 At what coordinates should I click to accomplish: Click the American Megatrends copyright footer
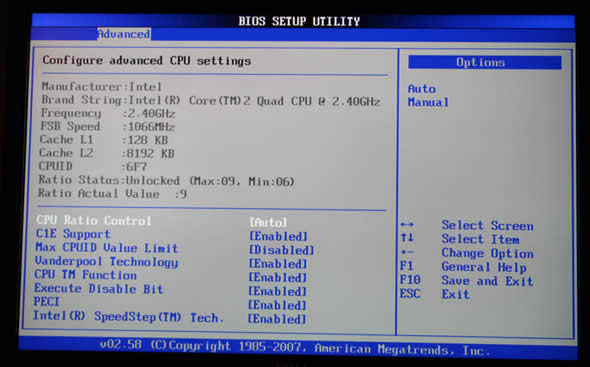296,347
